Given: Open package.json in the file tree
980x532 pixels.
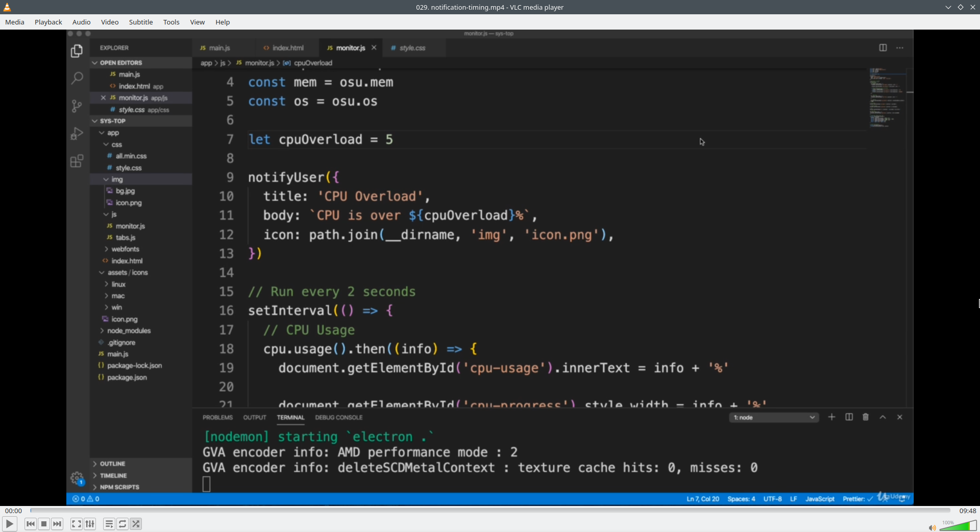Looking at the screenshot, I should click(127, 377).
